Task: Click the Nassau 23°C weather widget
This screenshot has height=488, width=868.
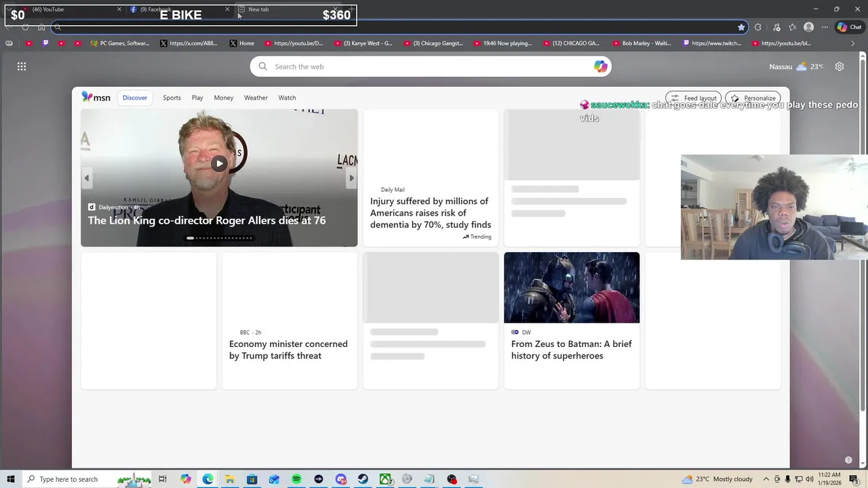Action: [x=796, y=66]
